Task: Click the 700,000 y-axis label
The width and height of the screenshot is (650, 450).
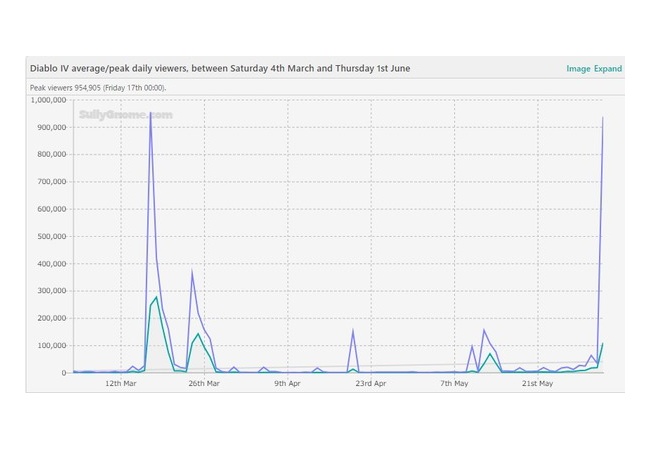Action: [x=52, y=181]
